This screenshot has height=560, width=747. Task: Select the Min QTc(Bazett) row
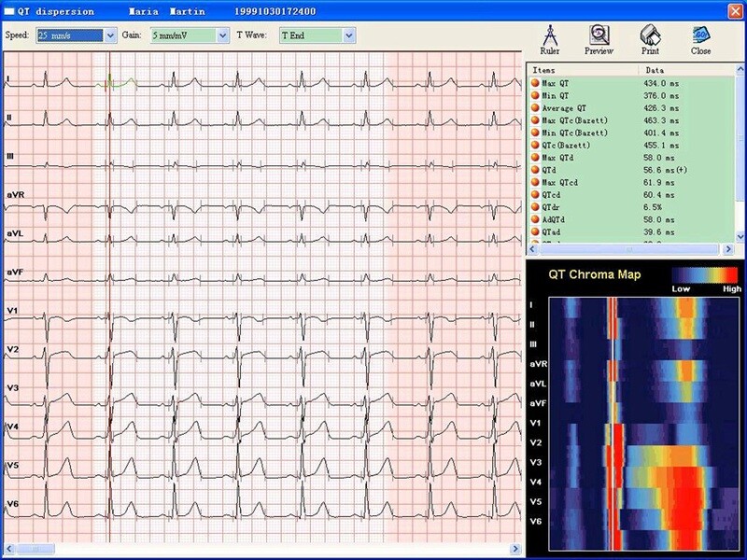coord(631,133)
